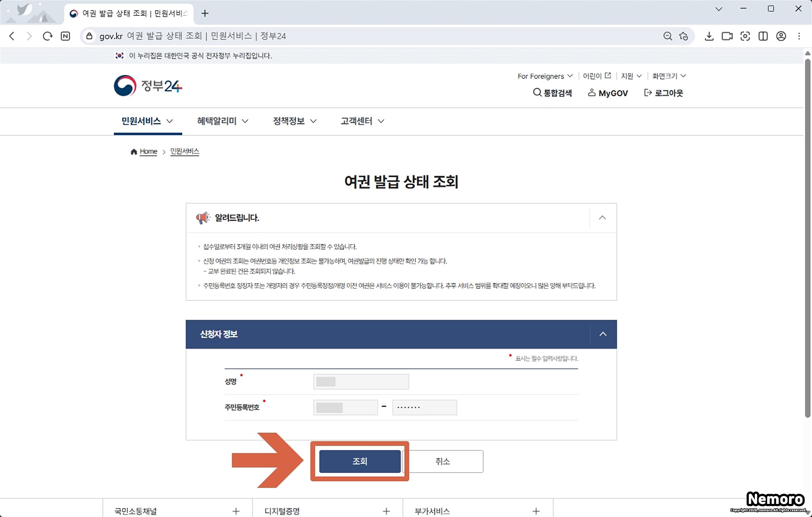Click the Home breadcrumb link

click(x=148, y=151)
